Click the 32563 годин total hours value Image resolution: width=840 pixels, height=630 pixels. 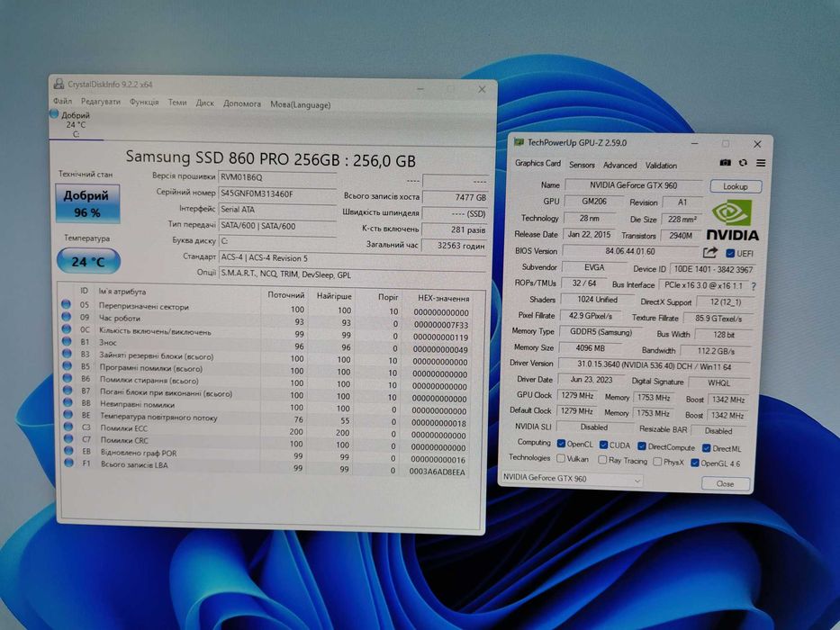[x=455, y=246]
